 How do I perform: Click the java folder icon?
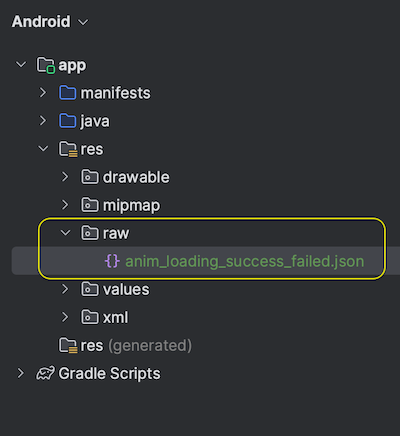(x=68, y=121)
